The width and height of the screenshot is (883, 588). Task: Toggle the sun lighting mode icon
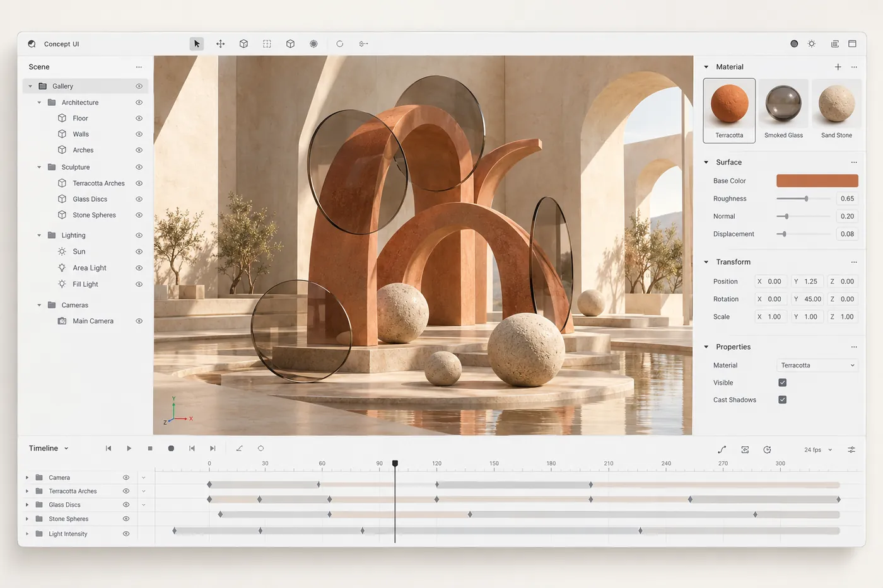point(812,43)
